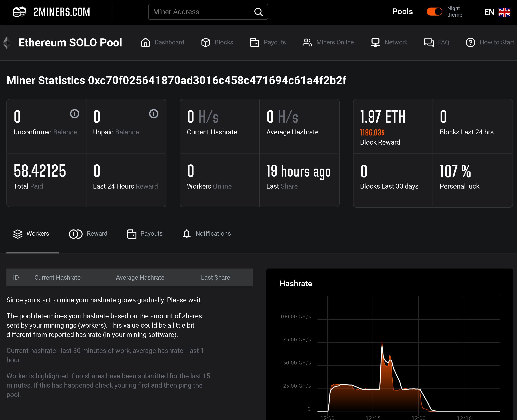
Task: Open the Pools menu
Action: point(402,12)
